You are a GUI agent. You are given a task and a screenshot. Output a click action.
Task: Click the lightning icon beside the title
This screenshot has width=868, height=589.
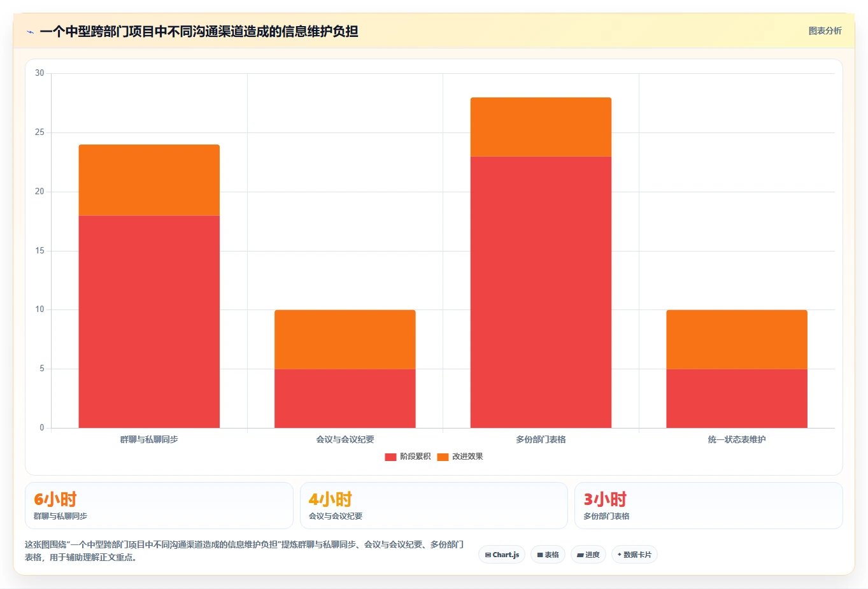coord(30,32)
